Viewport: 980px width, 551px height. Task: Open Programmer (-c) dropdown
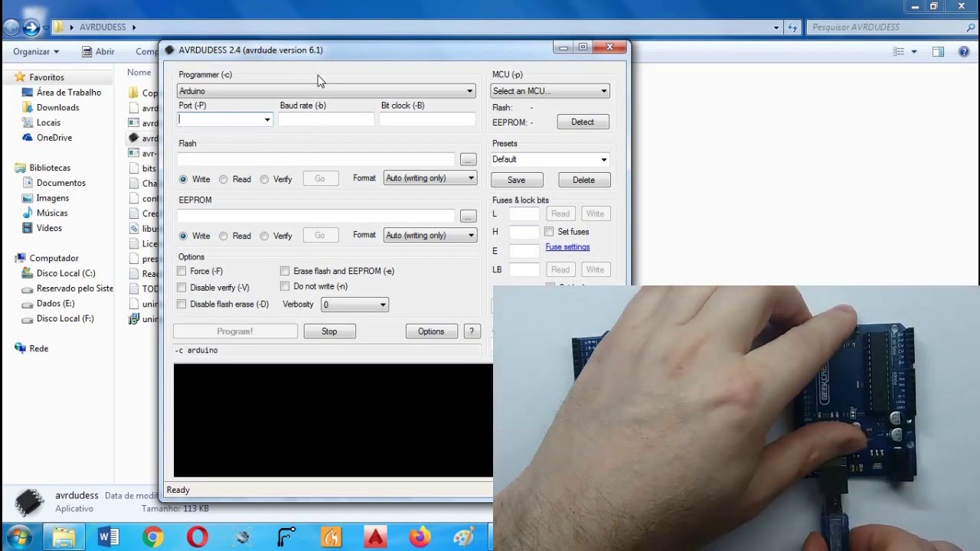tap(326, 91)
